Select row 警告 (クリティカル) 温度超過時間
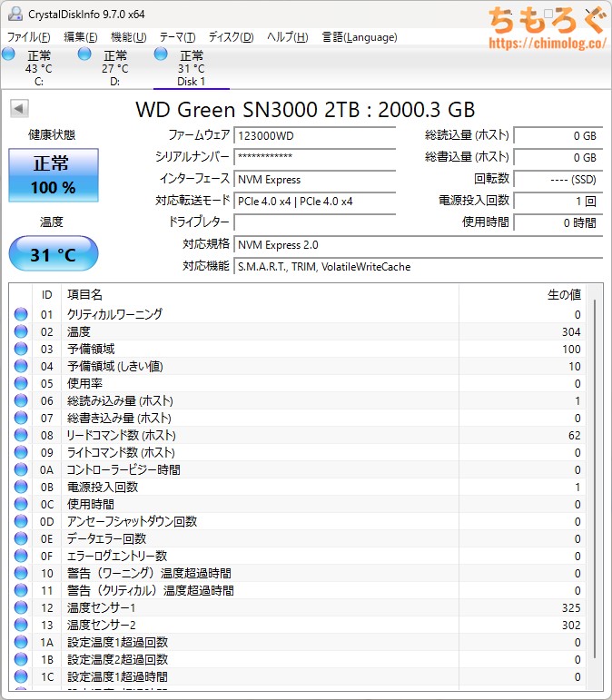 pyautogui.click(x=299, y=590)
